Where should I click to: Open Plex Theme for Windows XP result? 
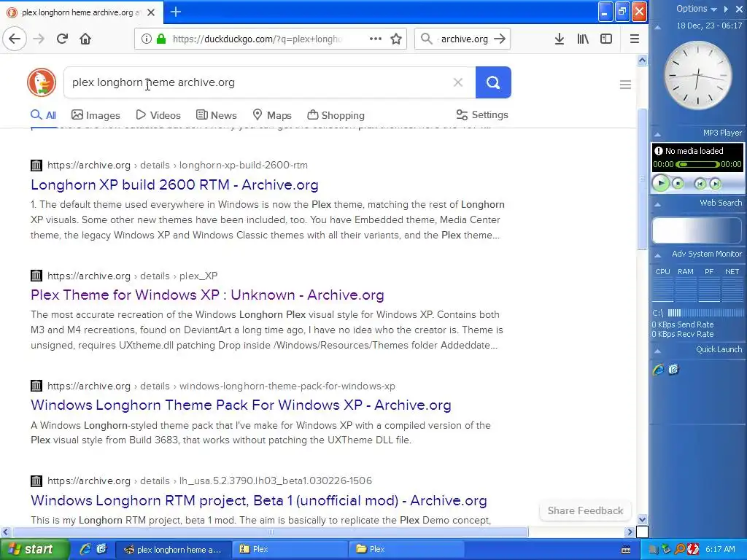click(x=207, y=295)
